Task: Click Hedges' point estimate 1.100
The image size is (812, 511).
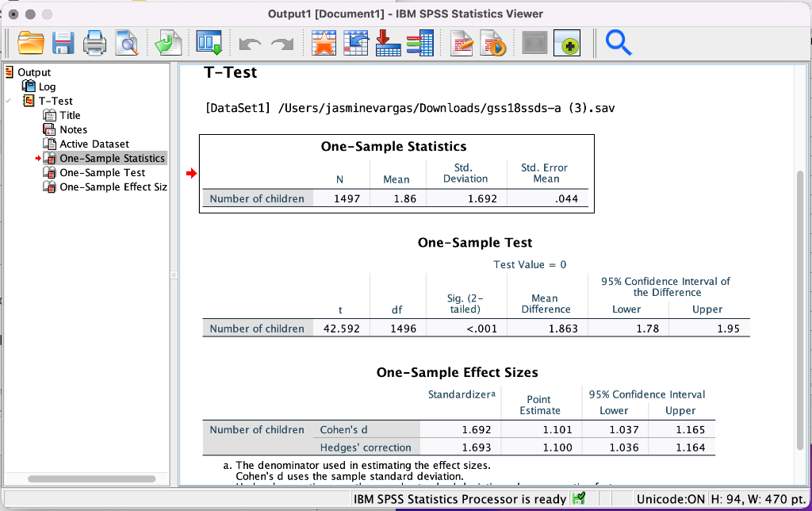Action: pos(557,448)
